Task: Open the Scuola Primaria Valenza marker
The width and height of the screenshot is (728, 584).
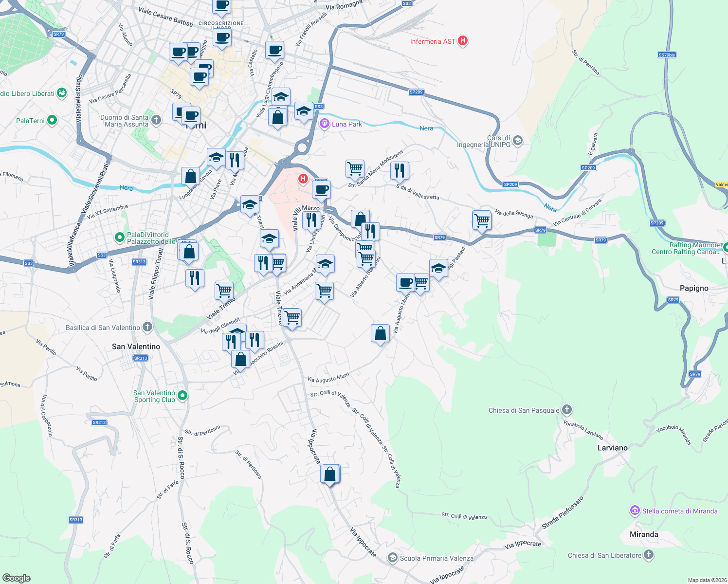Action: pos(393,558)
